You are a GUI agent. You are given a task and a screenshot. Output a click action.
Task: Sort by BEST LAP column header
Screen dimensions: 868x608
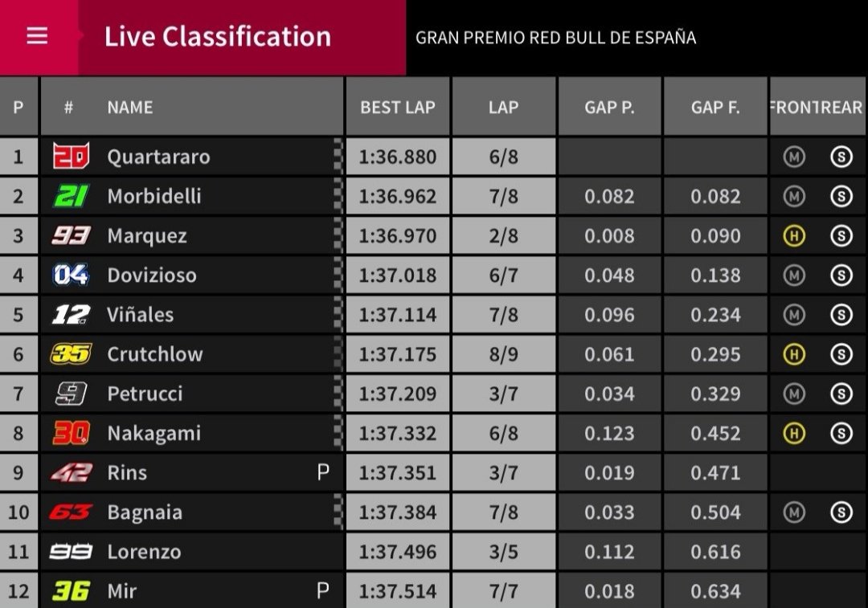click(398, 107)
